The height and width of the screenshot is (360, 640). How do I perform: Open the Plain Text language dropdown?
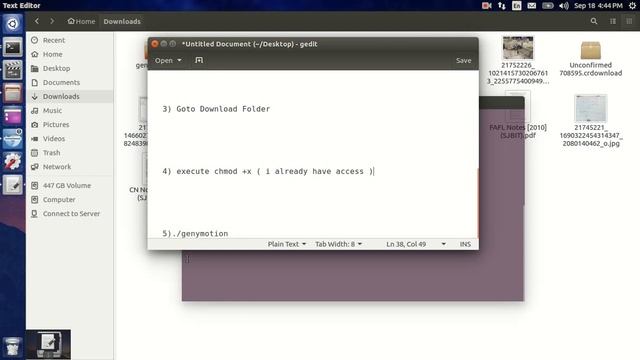[287, 244]
